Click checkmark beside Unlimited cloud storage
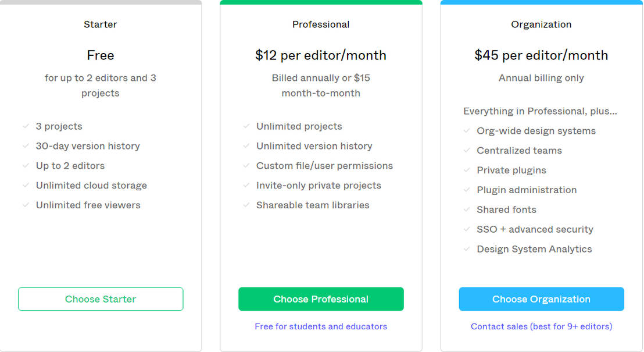The width and height of the screenshot is (644, 352). point(26,186)
